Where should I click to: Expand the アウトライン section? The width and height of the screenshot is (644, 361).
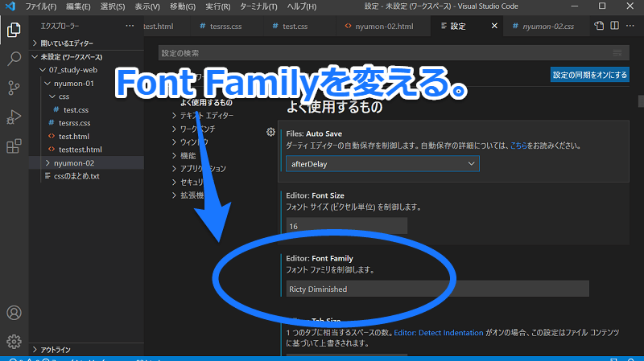click(x=56, y=350)
